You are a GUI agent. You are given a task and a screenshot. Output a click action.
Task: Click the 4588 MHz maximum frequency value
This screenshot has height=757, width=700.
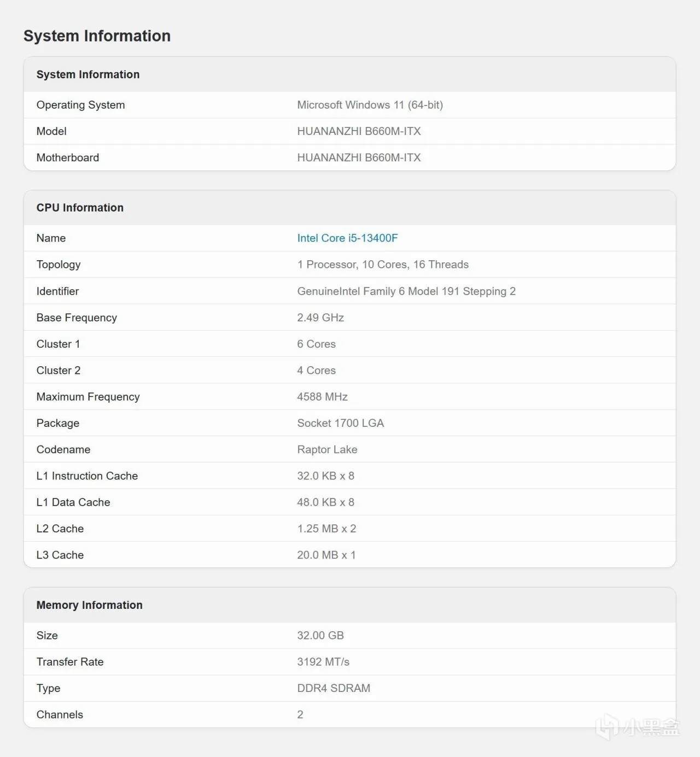coord(322,397)
